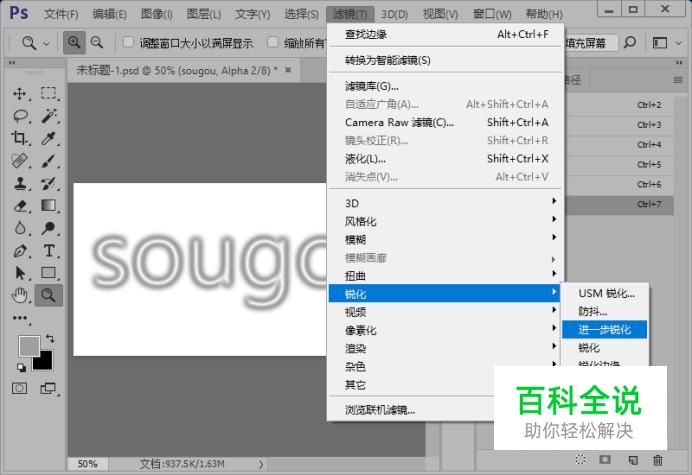Expand the 模糊 filter submenu
Image resolution: width=692 pixels, height=475 pixels.
click(444, 239)
